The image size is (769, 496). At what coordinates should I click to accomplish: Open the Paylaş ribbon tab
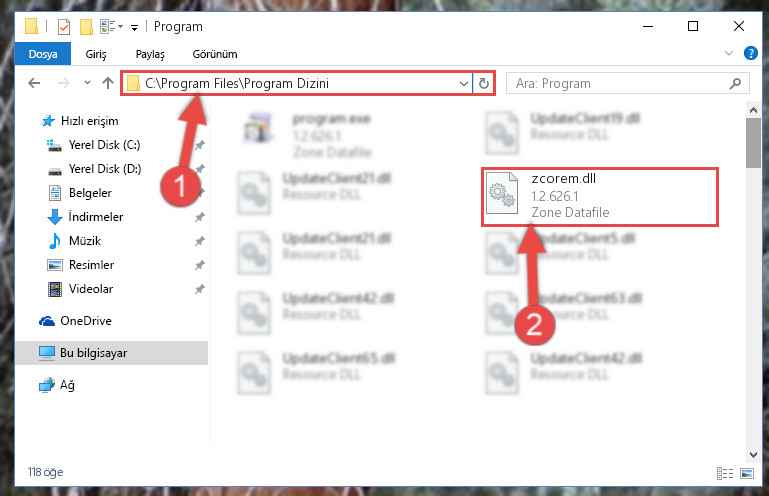(150, 54)
